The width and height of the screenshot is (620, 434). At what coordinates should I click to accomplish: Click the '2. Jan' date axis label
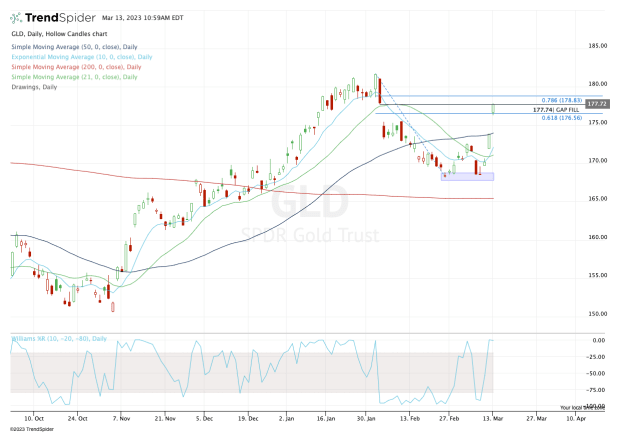(x=287, y=419)
